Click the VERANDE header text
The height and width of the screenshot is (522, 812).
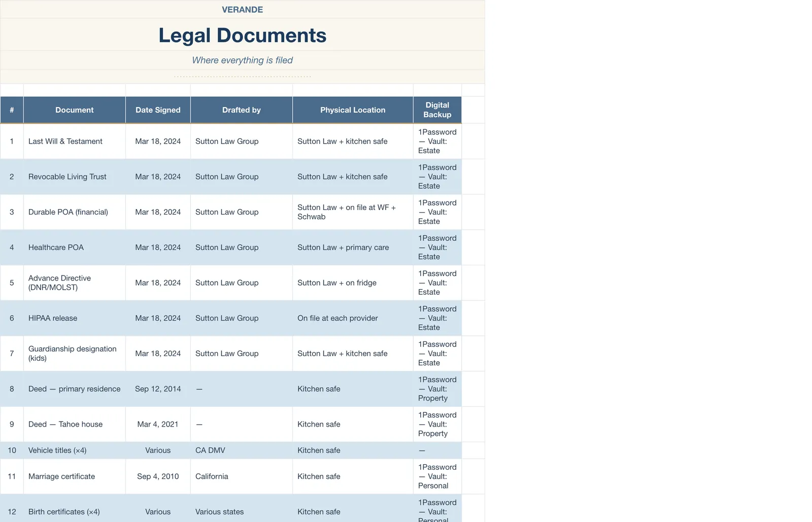242,10
